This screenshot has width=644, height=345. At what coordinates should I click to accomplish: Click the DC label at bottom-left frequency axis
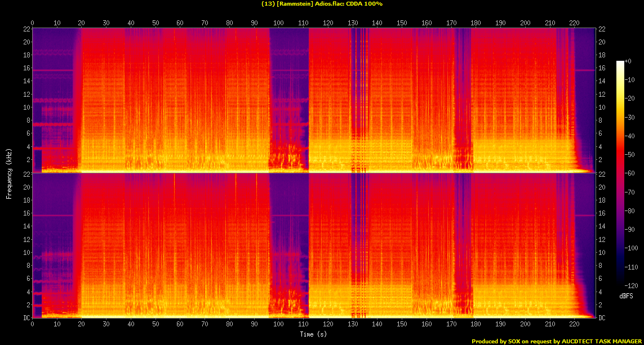click(25, 318)
